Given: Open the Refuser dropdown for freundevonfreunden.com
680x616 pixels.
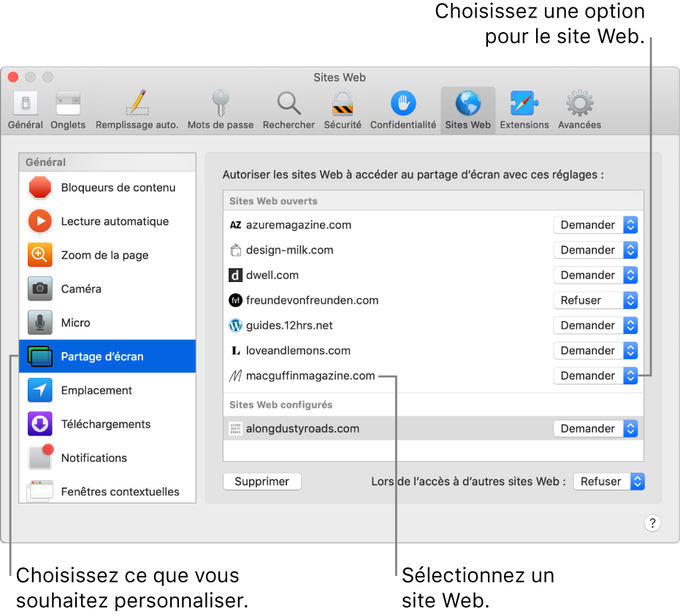Looking at the screenshot, I should [x=595, y=300].
